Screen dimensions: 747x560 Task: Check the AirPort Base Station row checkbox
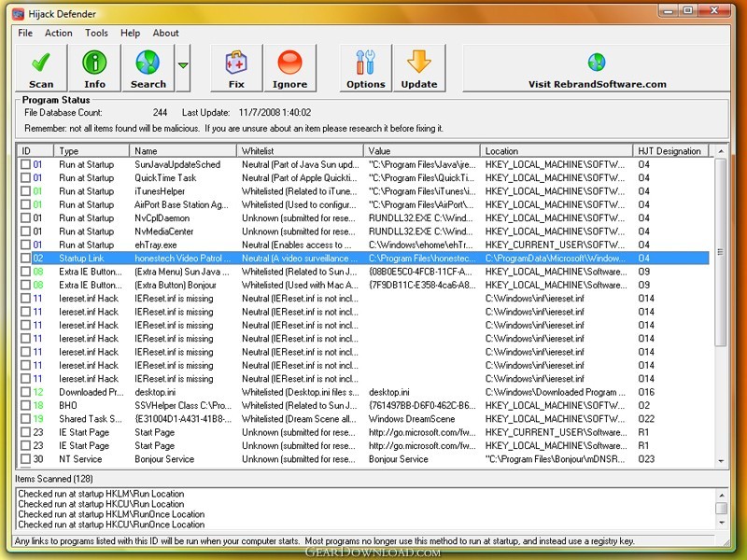point(26,204)
